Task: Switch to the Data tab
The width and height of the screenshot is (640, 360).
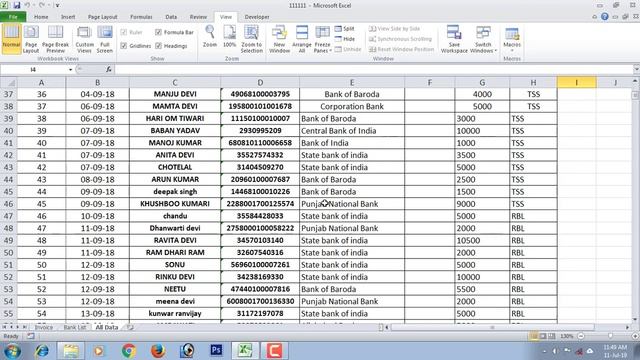Action: [171, 17]
